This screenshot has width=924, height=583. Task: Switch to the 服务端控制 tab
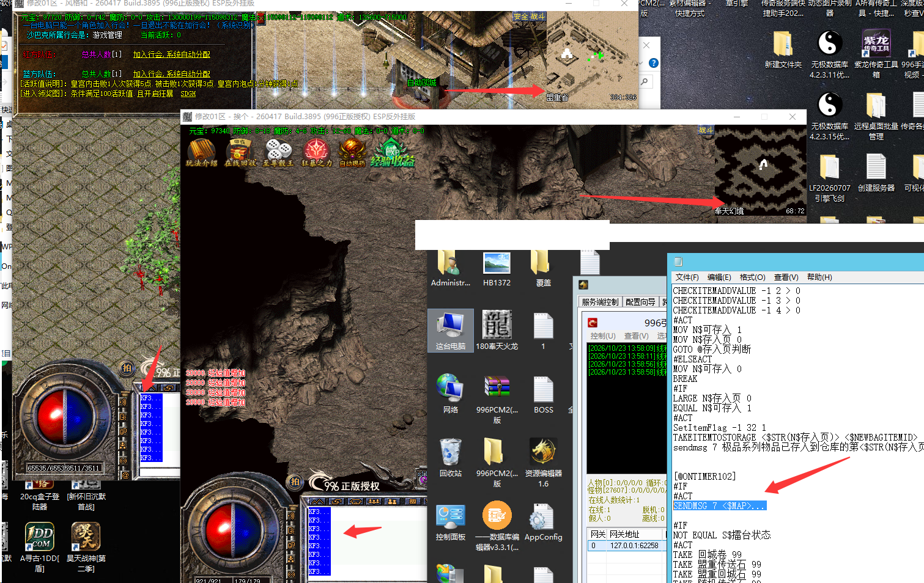click(601, 302)
